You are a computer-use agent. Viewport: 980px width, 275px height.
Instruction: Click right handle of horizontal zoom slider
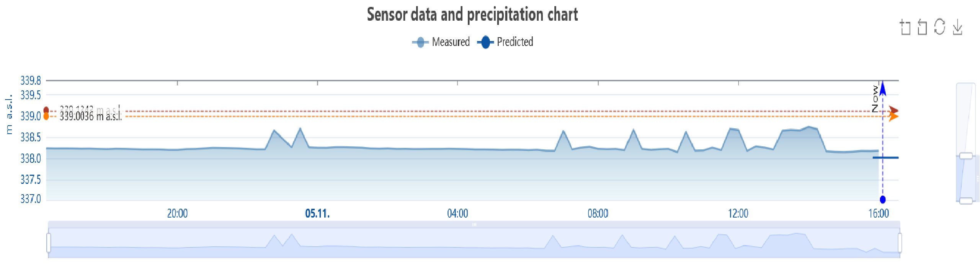click(900, 242)
